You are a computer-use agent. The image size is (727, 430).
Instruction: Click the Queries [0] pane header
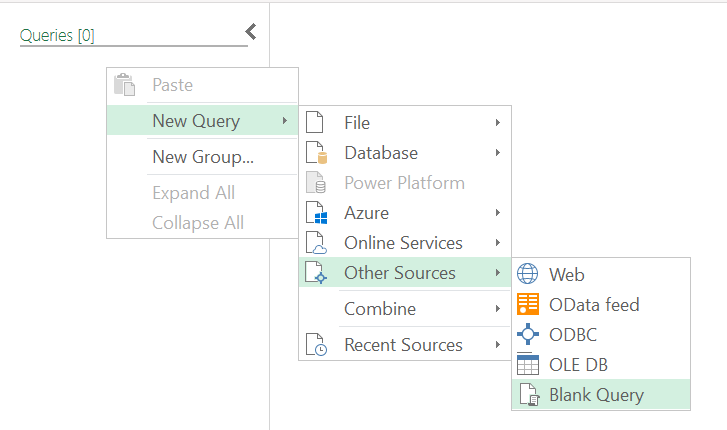click(57, 35)
